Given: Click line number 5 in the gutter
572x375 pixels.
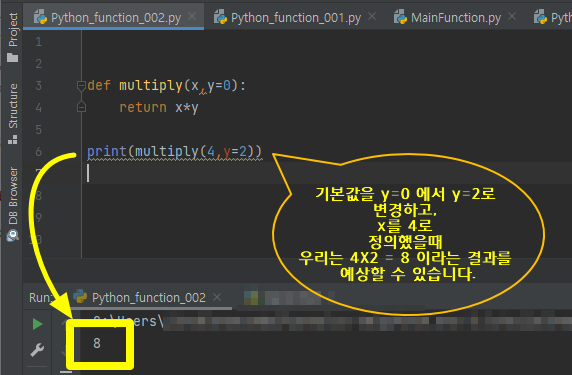Looking at the screenshot, I should click(39, 129).
